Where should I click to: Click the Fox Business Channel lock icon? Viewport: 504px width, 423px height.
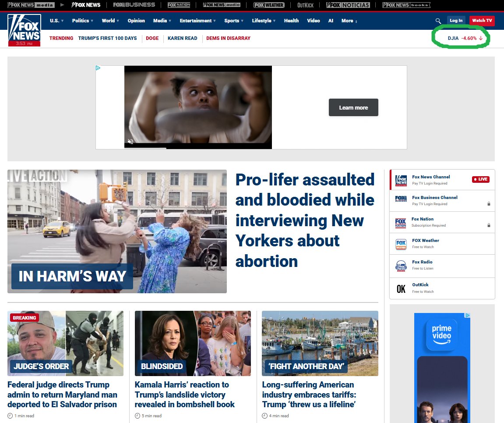[x=489, y=204]
